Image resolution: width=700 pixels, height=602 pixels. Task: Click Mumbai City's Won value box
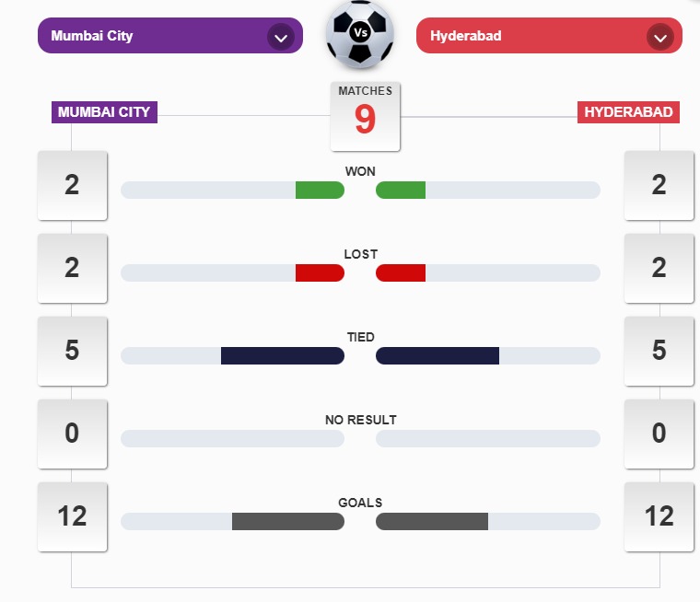[x=72, y=185]
